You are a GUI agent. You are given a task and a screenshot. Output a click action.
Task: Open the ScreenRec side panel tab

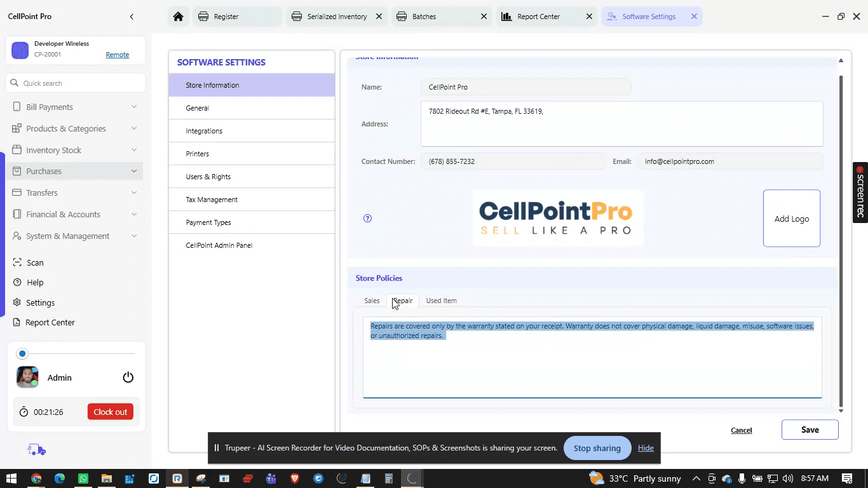click(x=860, y=193)
